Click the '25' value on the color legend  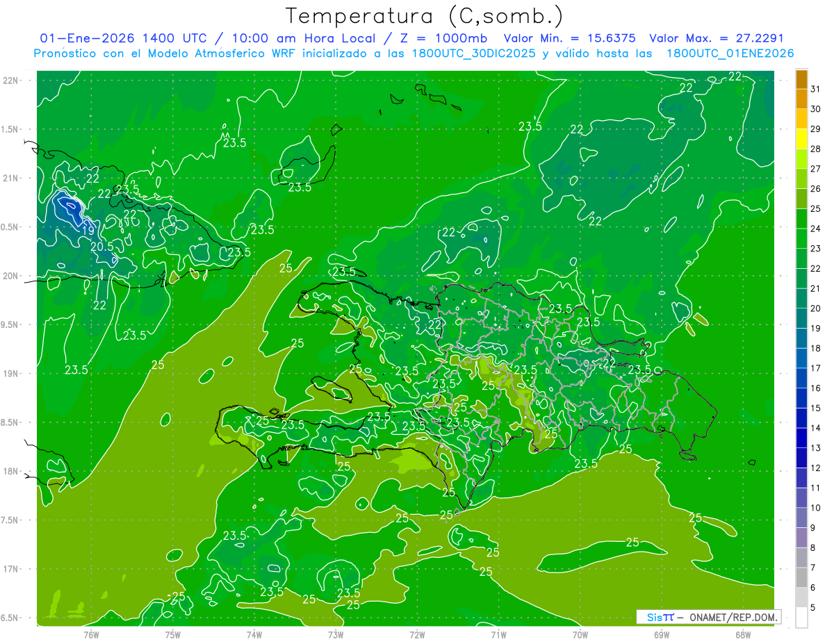click(x=816, y=208)
